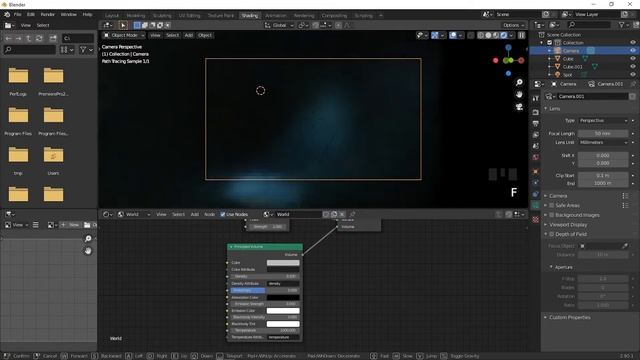
Task: Toggle Use Nodes checkbox
Action: pyautogui.click(x=222, y=214)
